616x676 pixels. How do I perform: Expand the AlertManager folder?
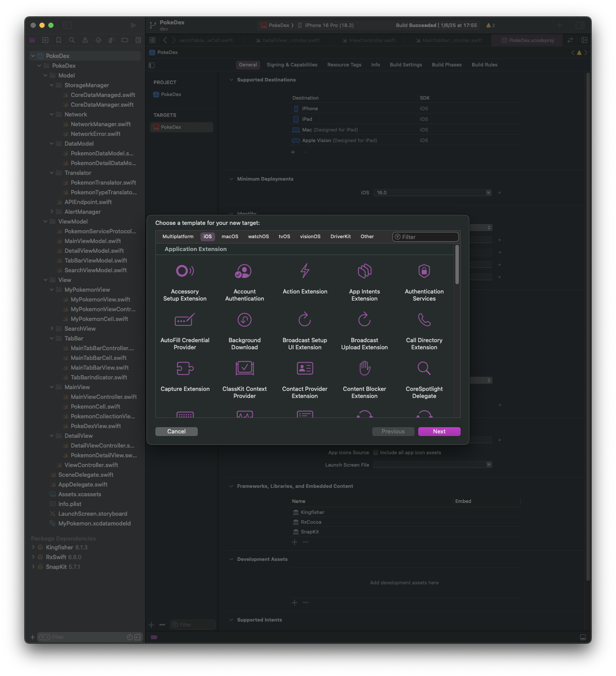click(x=51, y=212)
